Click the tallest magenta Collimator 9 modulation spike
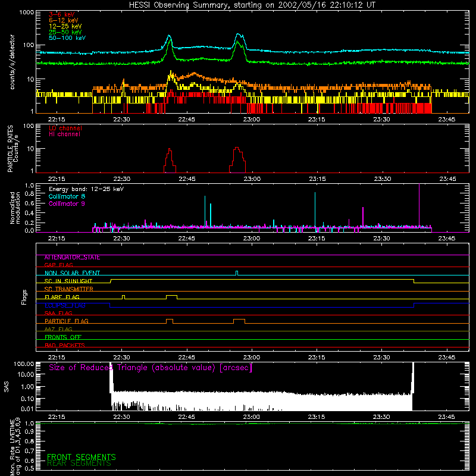The image size is (476, 476). 419,205
